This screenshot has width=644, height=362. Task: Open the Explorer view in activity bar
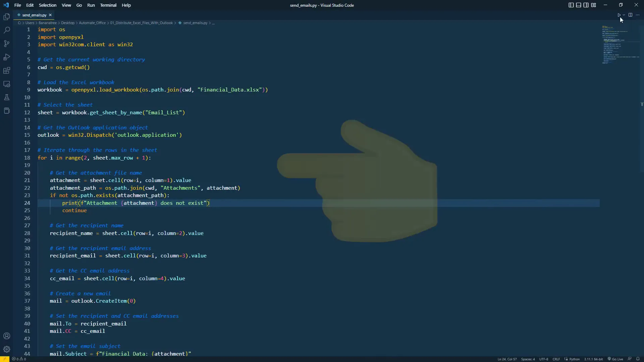(7, 17)
